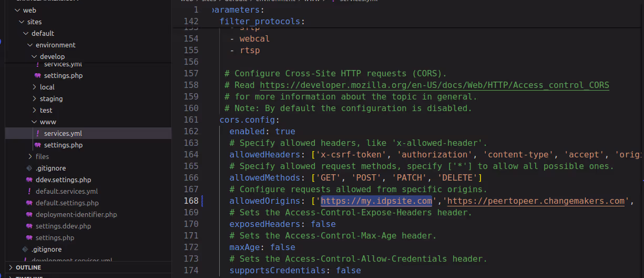Click the 'false' value after maxAge

282,247
